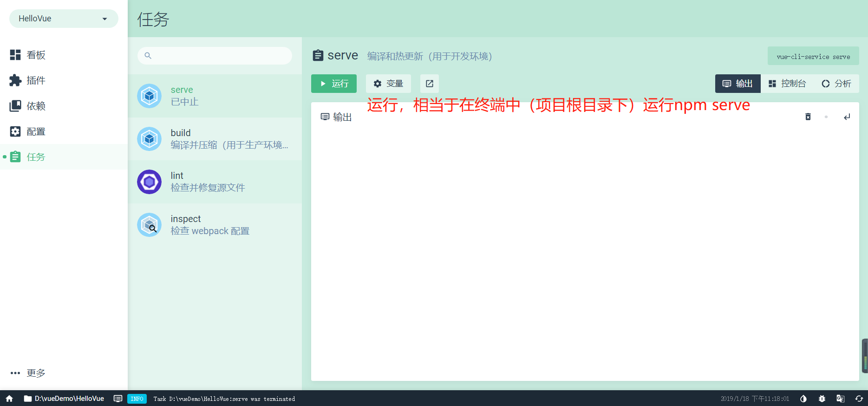Click the 任务 clipboard icon in sidebar
Image resolution: width=868 pixels, height=406 pixels.
pyautogui.click(x=15, y=157)
